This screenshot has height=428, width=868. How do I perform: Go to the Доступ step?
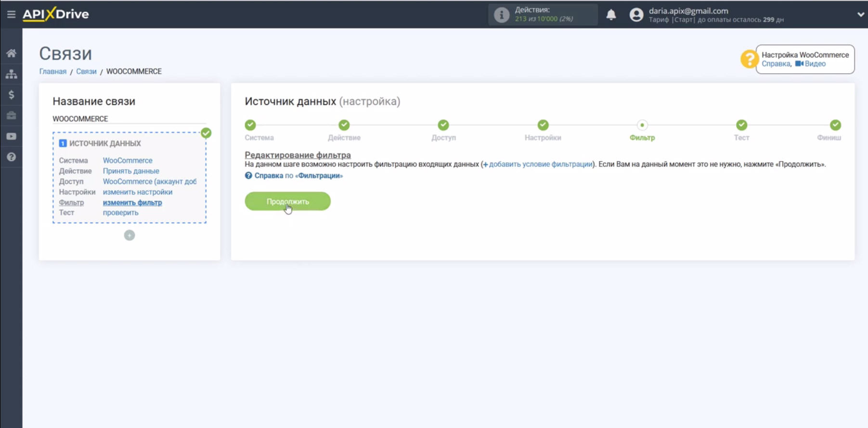click(443, 125)
